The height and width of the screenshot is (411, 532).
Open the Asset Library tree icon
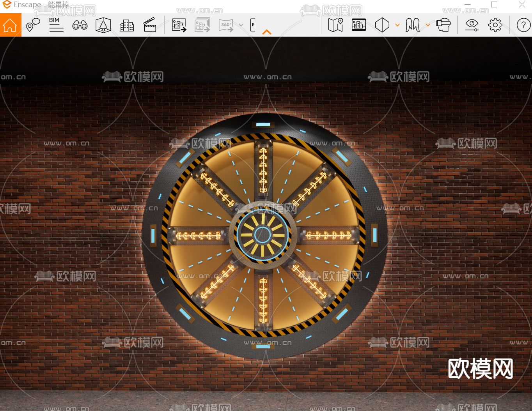point(103,25)
